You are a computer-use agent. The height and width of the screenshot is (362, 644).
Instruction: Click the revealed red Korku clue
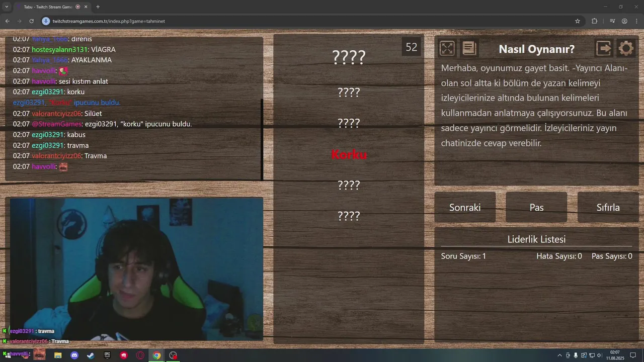point(349,154)
